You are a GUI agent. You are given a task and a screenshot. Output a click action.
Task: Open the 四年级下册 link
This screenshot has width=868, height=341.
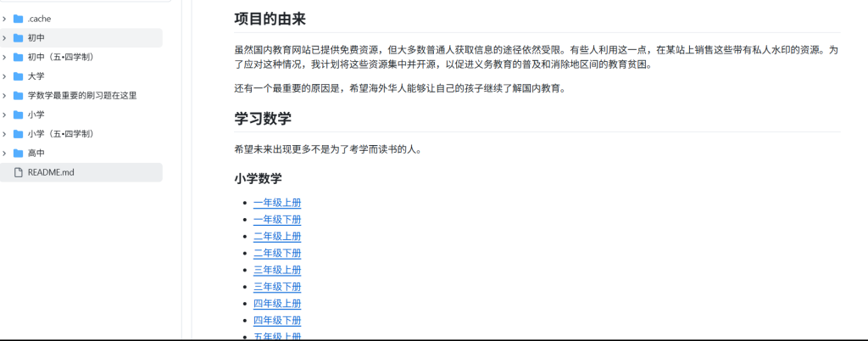pos(277,321)
